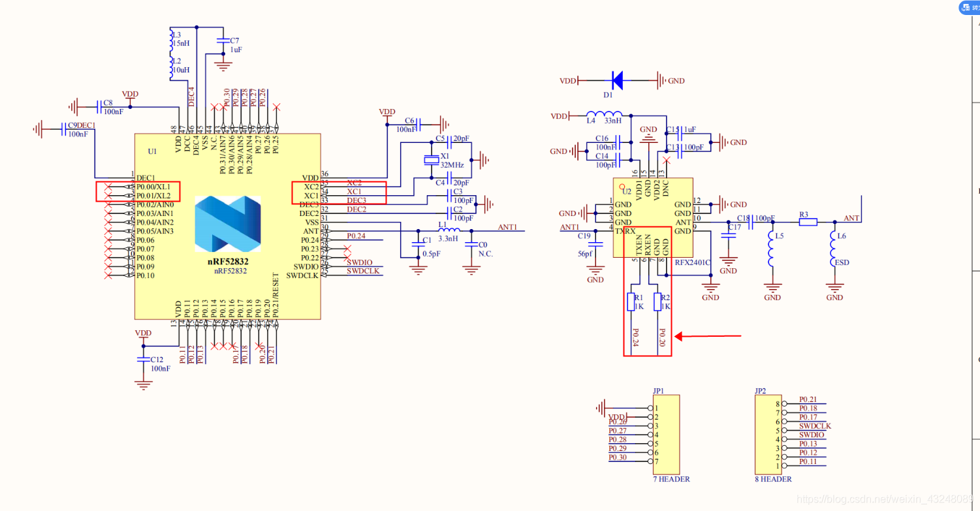Screen dimensions: 980x511
Task: Click capacitor C0 N.C. symbol
Action: (x=470, y=243)
